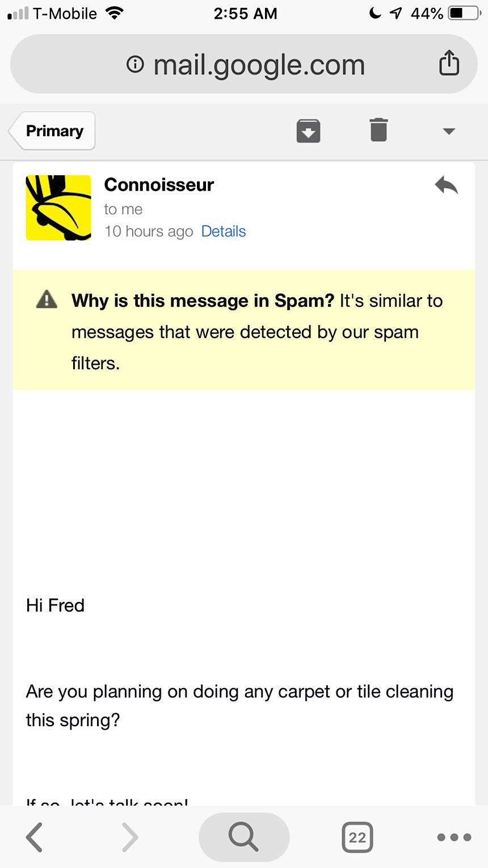Tap the "to me" recipient line

pos(123,209)
